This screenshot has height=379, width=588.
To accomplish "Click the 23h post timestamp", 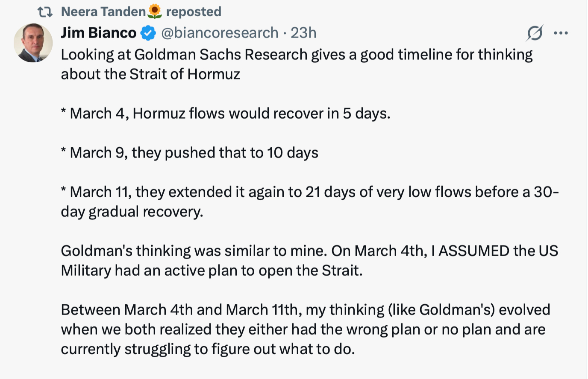I will pyautogui.click(x=303, y=33).
